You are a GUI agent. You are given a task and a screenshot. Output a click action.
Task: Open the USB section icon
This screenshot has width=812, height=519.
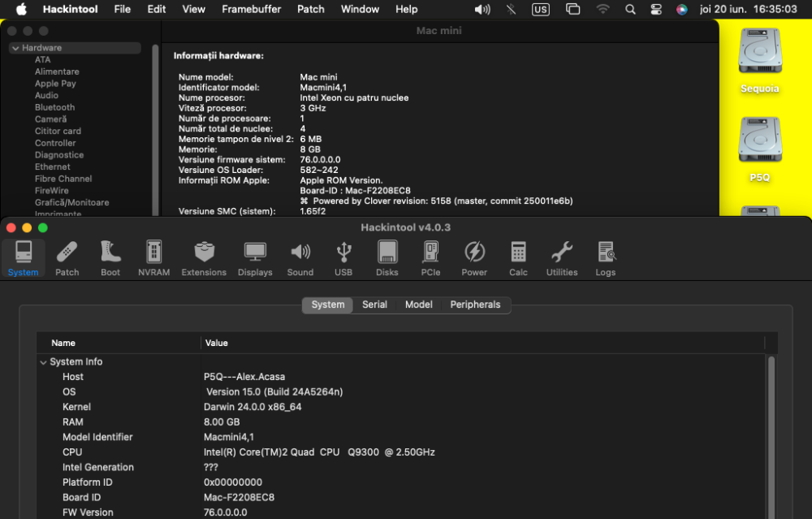pos(343,258)
